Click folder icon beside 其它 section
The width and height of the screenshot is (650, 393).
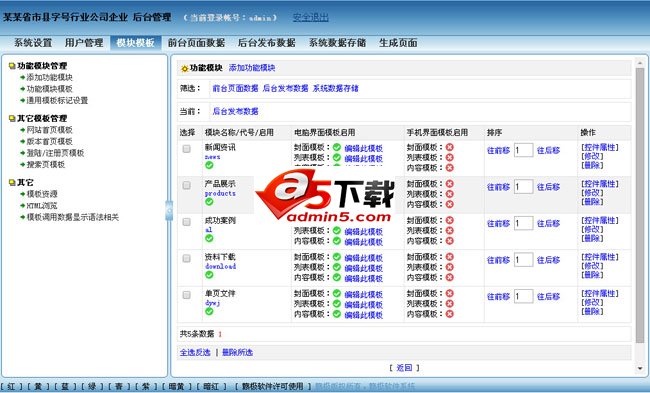(x=12, y=182)
